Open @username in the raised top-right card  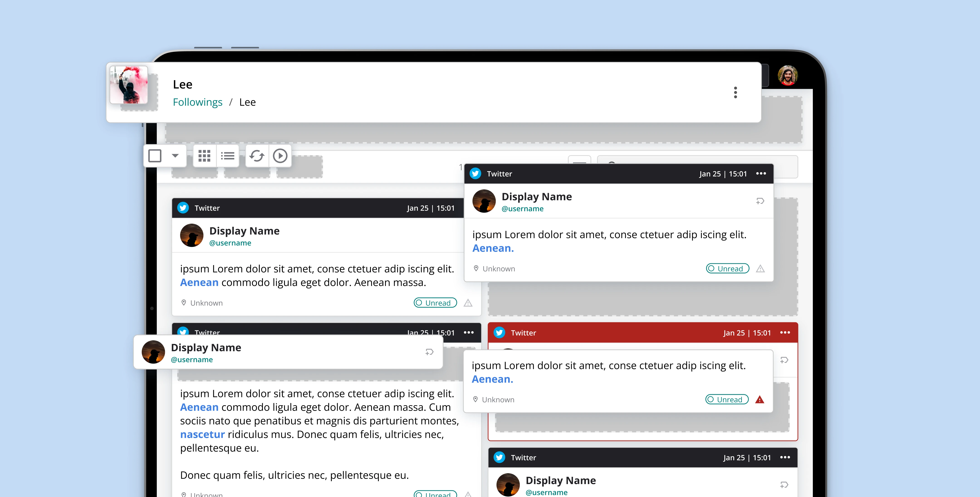522,208
